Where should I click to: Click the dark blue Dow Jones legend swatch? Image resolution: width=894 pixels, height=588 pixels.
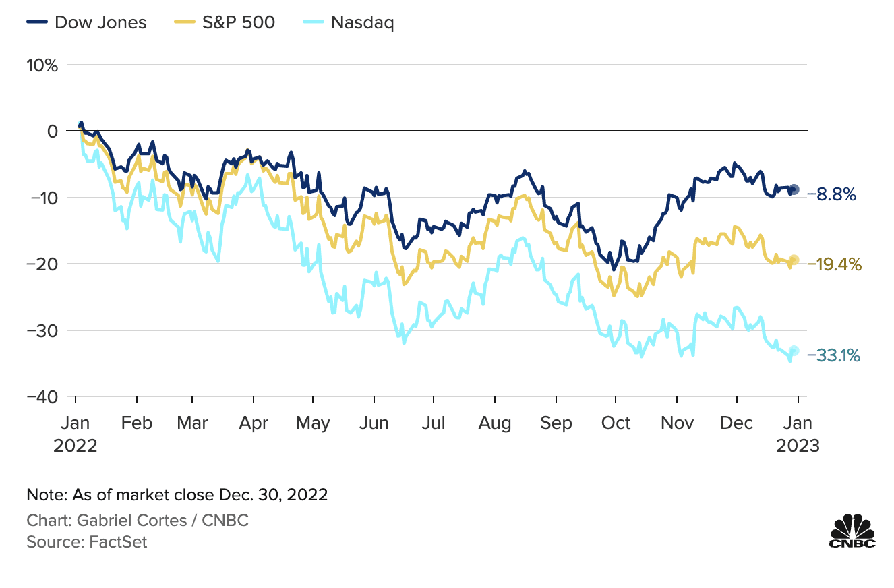(37, 22)
